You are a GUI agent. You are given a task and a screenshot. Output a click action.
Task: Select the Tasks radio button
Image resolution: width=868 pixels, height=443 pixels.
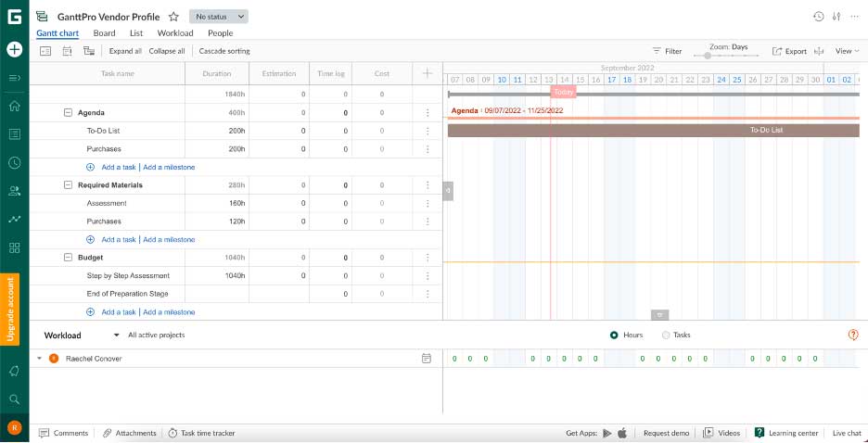click(666, 335)
